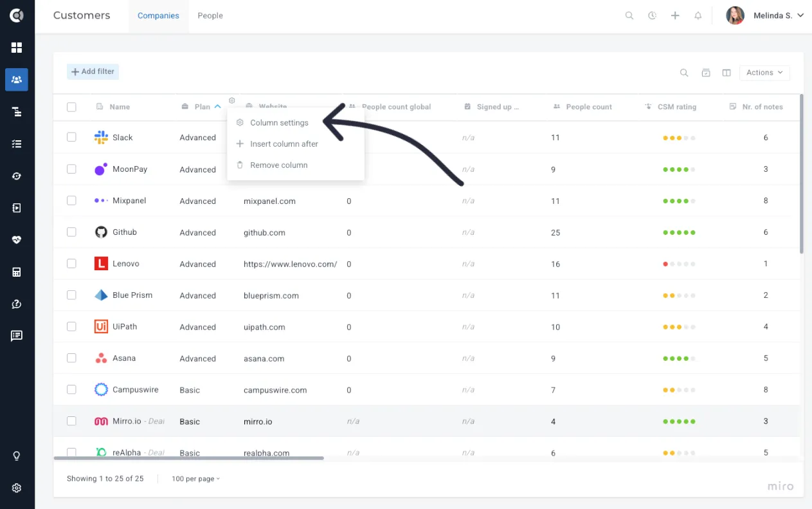Check the Lenovo row checkbox
Viewport: 812px width, 509px height.
pos(71,263)
